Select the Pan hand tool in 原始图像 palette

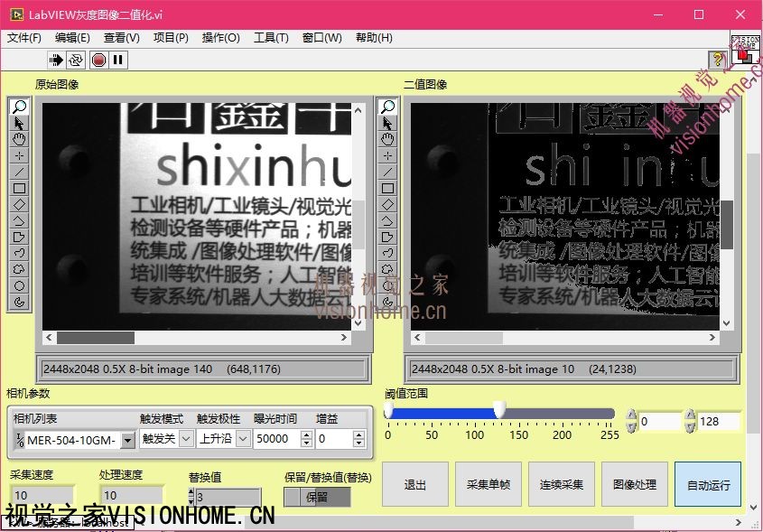pos(19,139)
